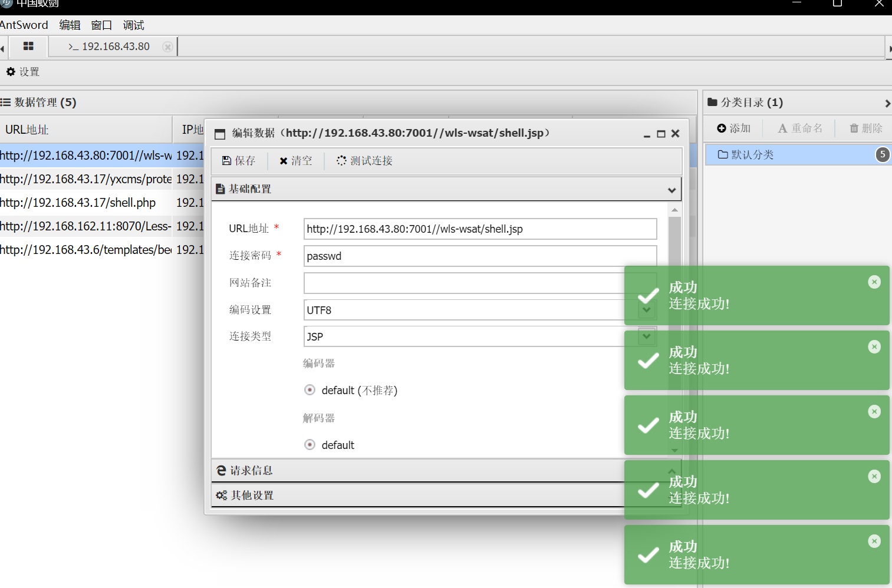Image resolution: width=892 pixels, height=588 pixels.
Task: Maximize the AntSword main window
Action: click(x=837, y=4)
